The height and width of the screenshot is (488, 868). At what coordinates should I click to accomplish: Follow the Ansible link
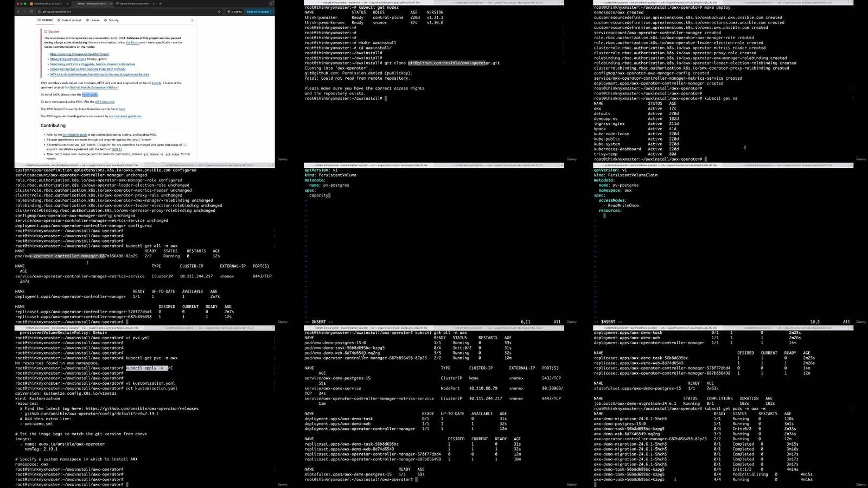[156, 83]
